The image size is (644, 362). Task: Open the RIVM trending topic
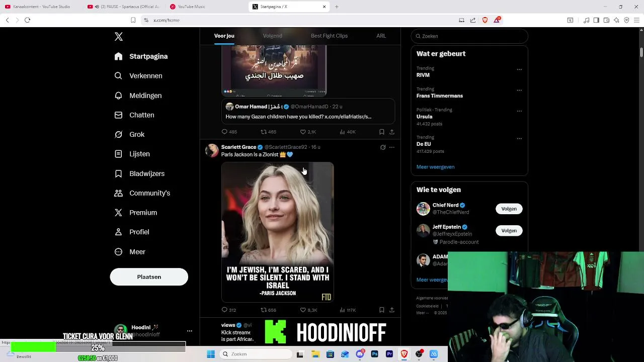point(423,75)
